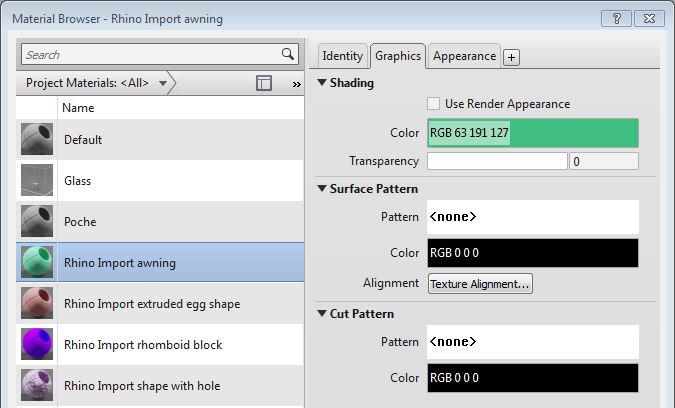Switch to the Appearance tab
Image resolution: width=675 pixels, height=408 pixels.
pyautogui.click(x=464, y=56)
